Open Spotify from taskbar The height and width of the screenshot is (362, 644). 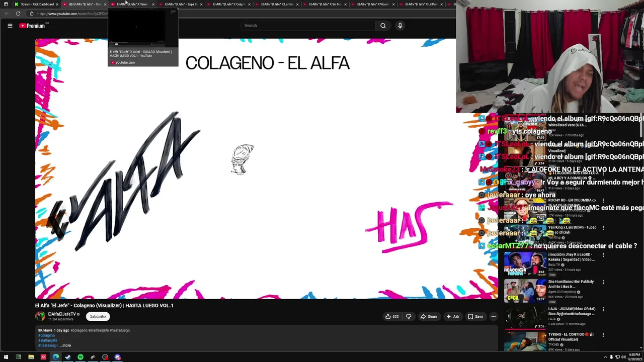click(80, 357)
